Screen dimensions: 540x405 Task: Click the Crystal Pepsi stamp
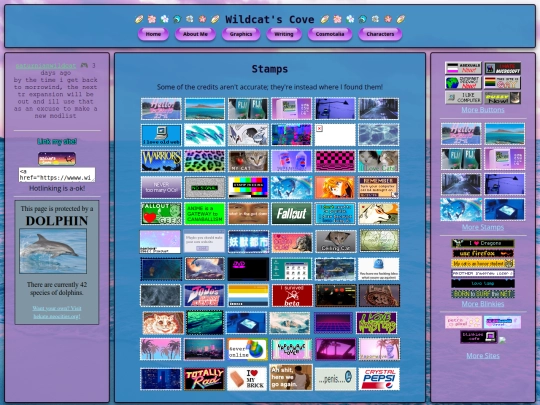coord(379,379)
